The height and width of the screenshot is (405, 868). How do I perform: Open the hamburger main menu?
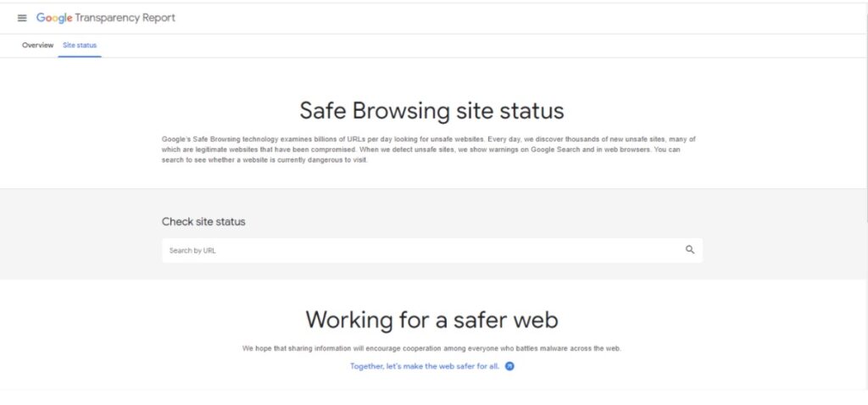pos(22,18)
